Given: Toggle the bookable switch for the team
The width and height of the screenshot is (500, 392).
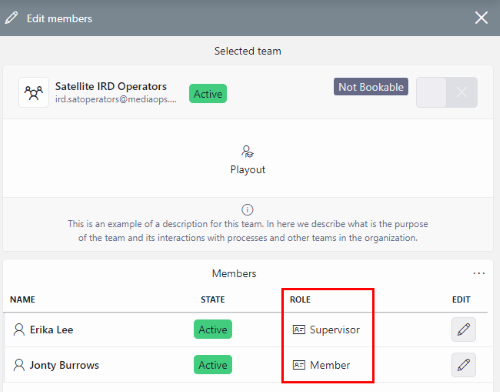Looking at the screenshot, I should pos(447,92).
